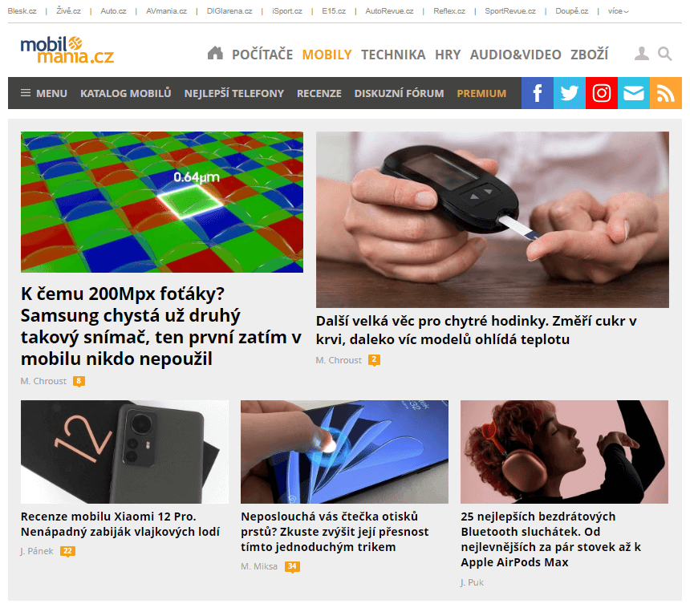690x616 pixels.
Task: Click the home icon in main navigation
Action: tap(215, 53)
